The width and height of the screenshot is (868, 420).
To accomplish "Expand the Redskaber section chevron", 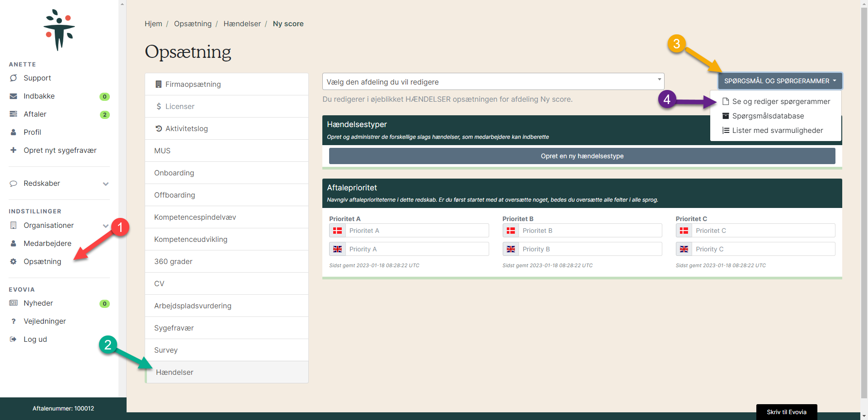I will (106, 184).
